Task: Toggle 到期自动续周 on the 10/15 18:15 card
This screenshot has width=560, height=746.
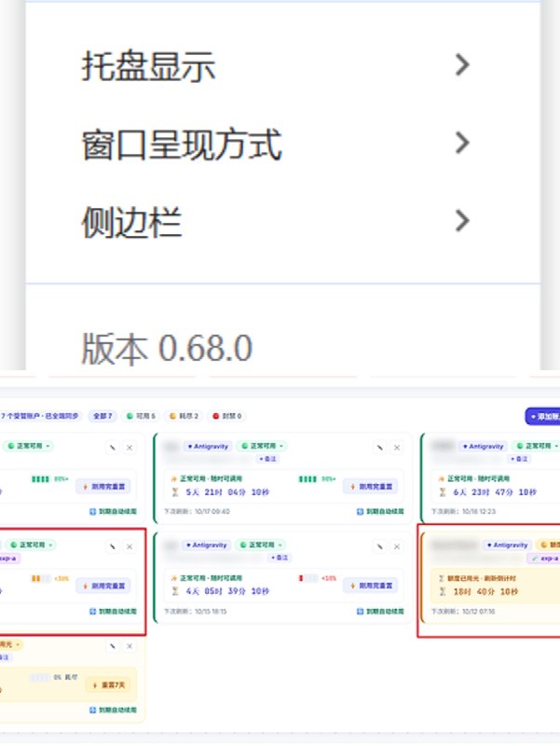Action: coord(380,612)
